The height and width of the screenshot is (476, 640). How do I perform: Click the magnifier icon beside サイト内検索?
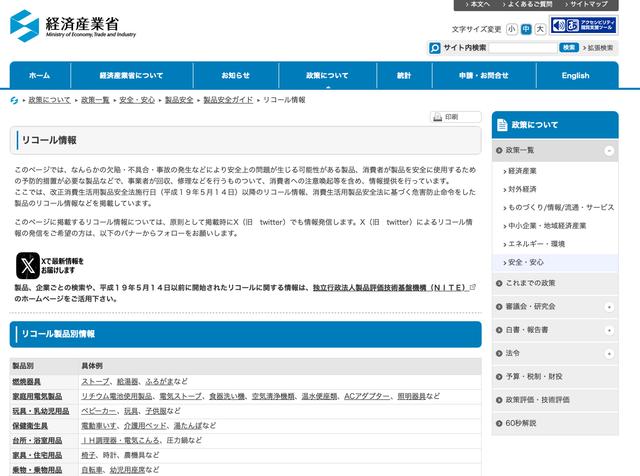point(435,47)
